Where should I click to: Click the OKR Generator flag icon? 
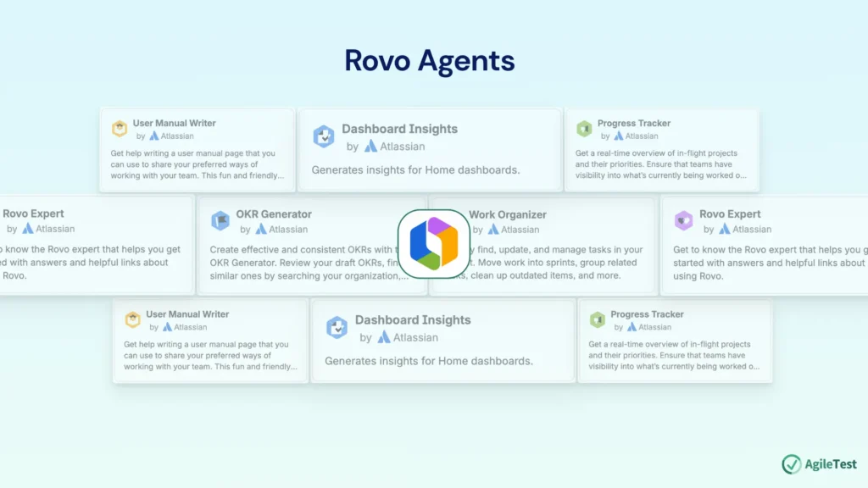click(x=220, y=221)
